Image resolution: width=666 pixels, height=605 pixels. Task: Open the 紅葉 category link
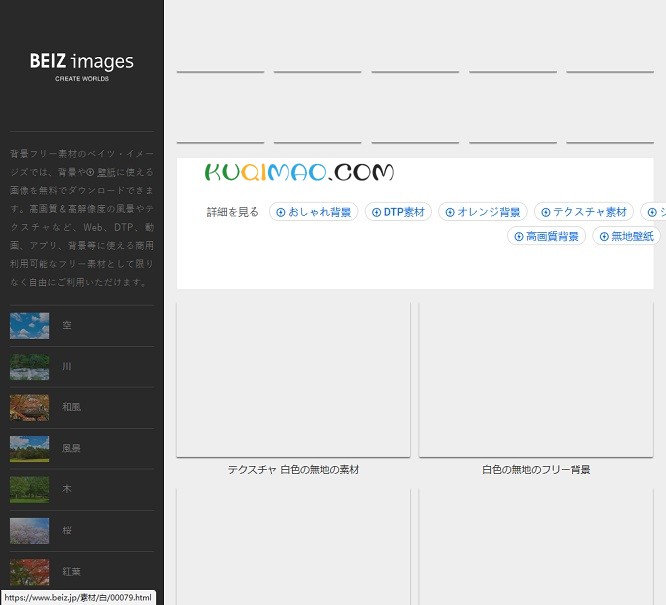point(71,571)
